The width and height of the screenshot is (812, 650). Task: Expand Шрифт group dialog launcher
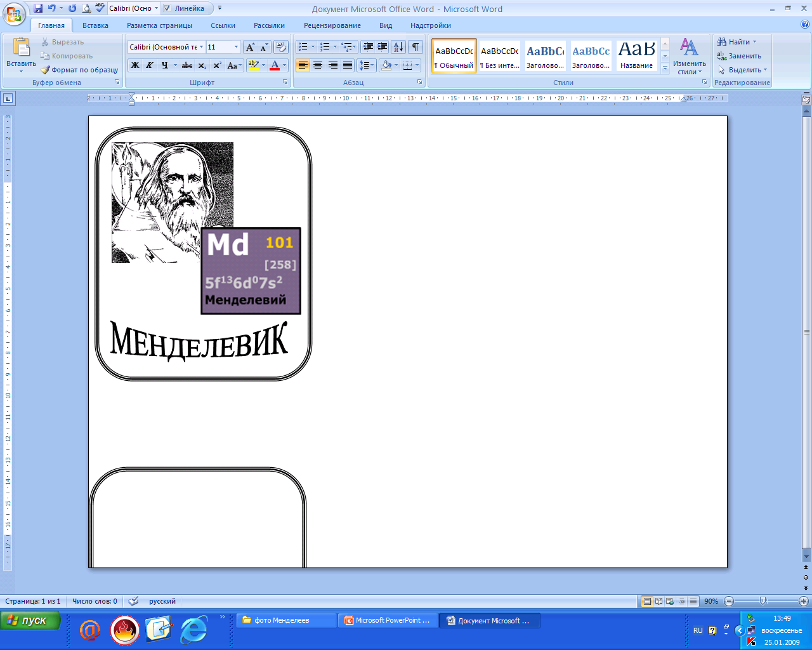click(x=285, y=83)
